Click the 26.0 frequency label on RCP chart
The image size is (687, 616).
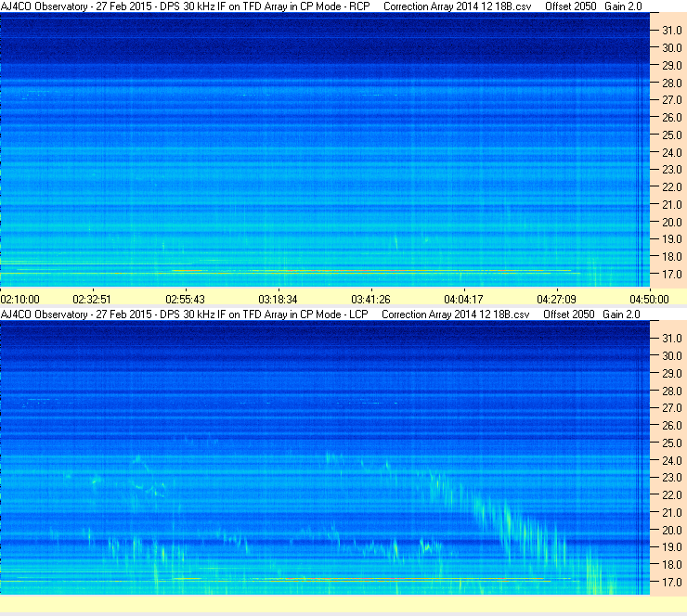(672, 117)
